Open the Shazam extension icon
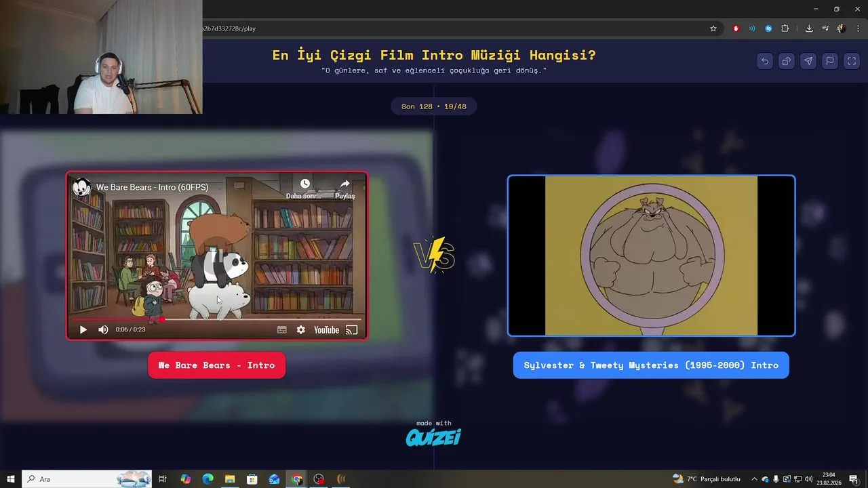 768,28
